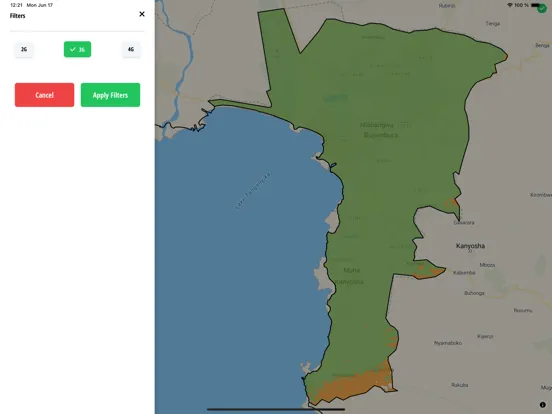The image size is (552, 414).
Task: Tap the green checkmark status icon
Action: tap(542, 9)
